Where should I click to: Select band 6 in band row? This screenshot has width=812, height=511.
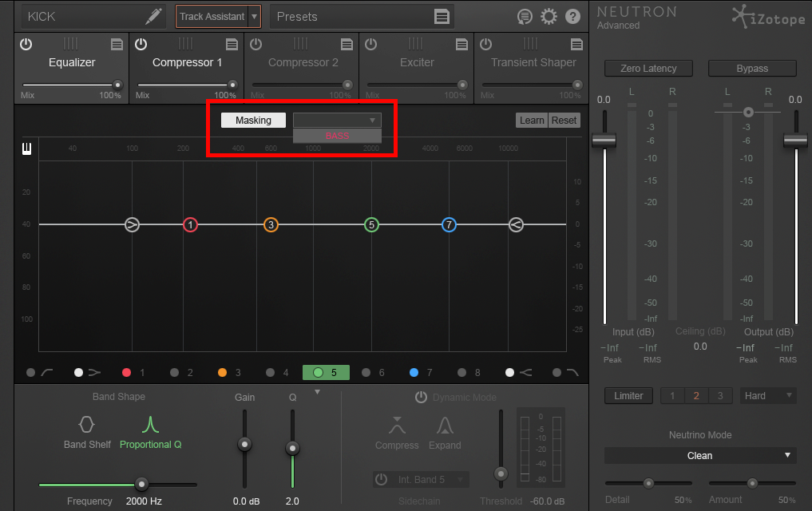point(374,372)
